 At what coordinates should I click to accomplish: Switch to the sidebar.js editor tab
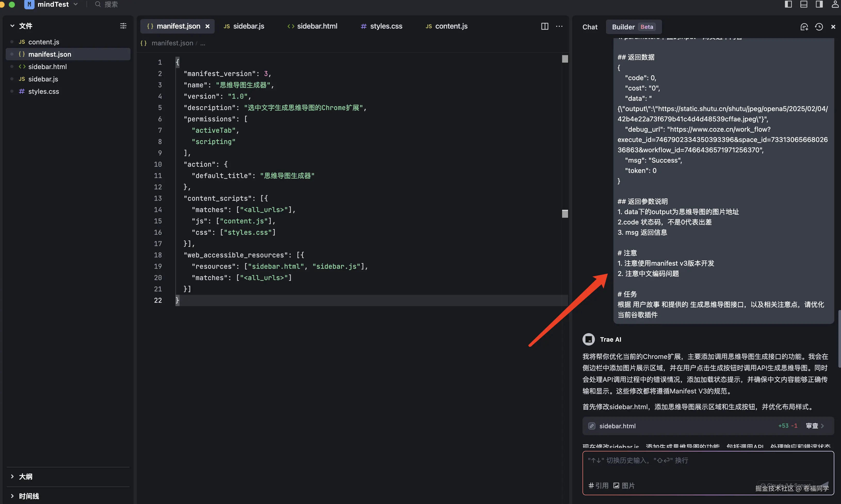pos(248,26)
